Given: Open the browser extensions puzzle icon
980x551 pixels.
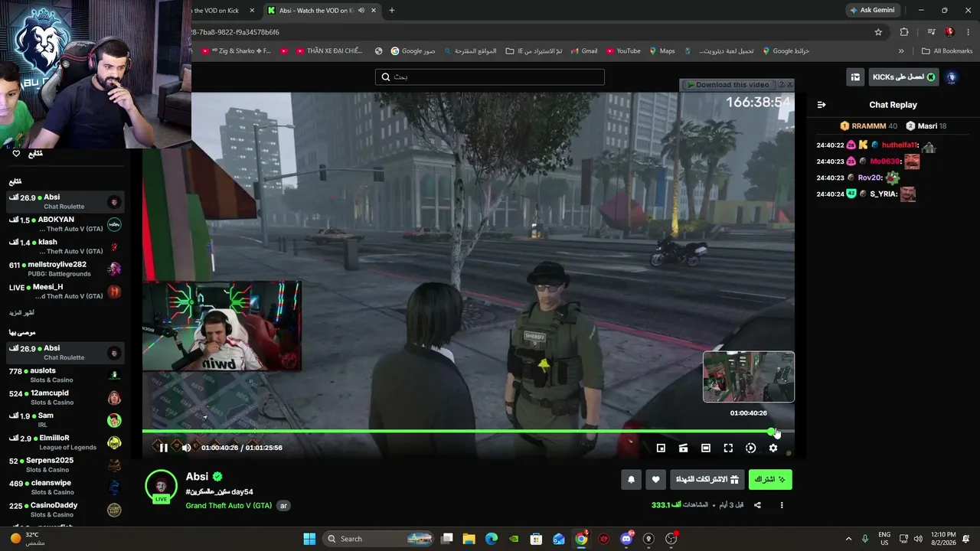Looking at the screenshot, I should click(904, 32).
